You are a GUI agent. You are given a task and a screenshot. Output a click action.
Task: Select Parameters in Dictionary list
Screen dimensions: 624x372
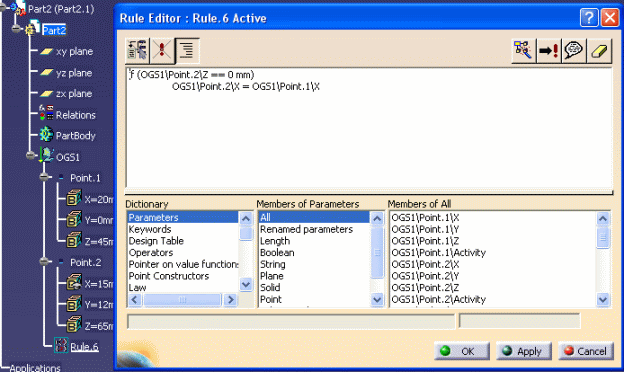point(183,217)
